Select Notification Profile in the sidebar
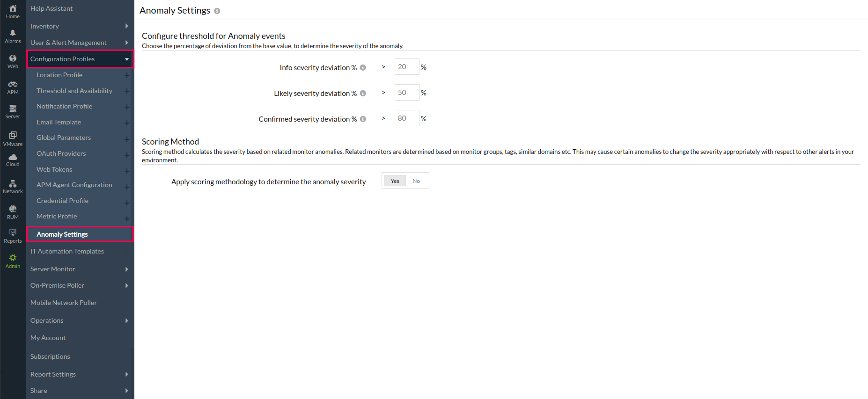868x399 pixels. coord(64,106)
